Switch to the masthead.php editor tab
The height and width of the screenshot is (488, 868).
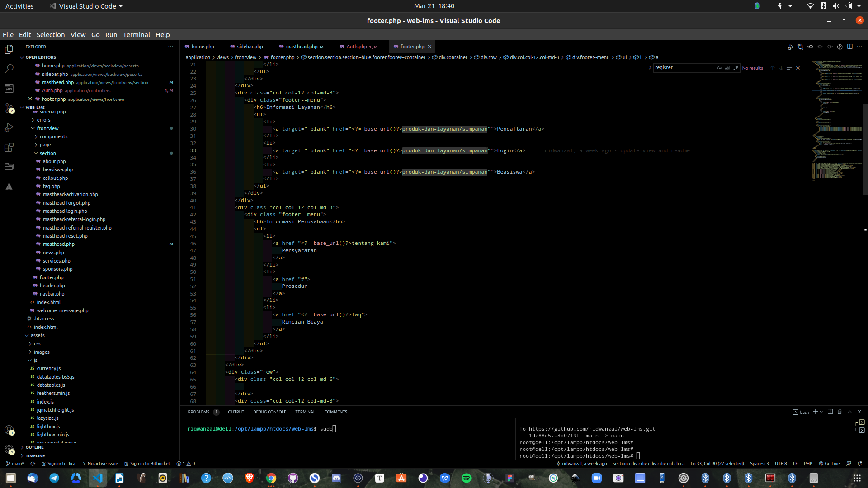coord(301,47)
